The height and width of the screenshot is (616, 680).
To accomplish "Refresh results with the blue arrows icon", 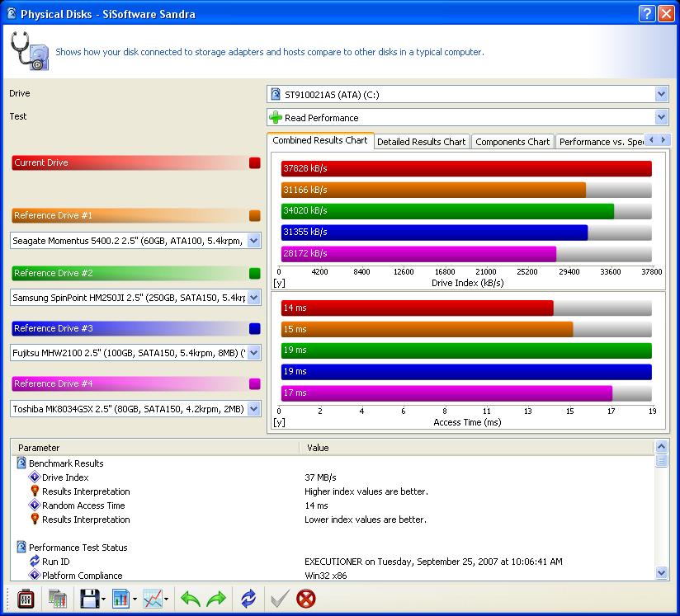I will pyautogui.click(x=248, y=599).
